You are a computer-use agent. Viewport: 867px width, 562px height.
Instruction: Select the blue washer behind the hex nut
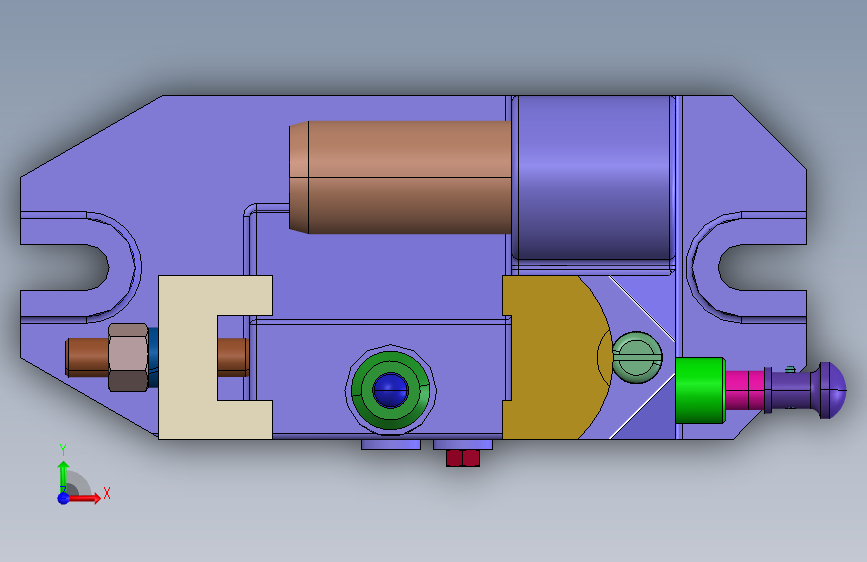pyautogui.click(x=153, y=357)
